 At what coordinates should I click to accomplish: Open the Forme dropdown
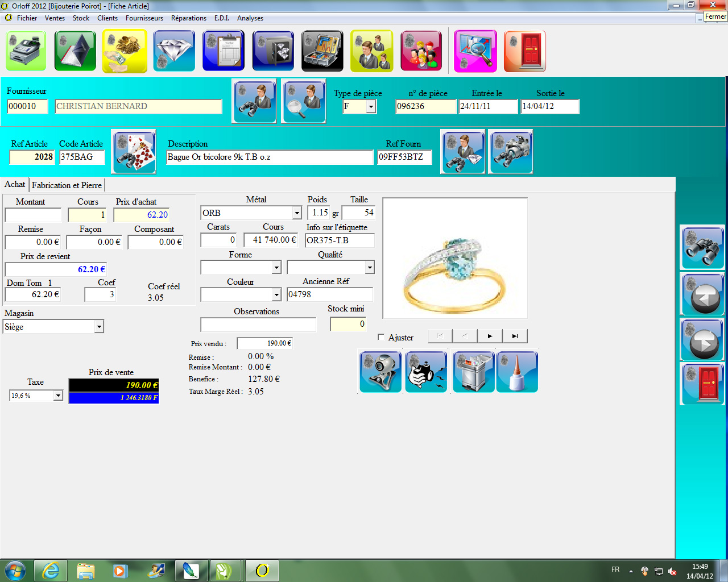click(276, 267)
